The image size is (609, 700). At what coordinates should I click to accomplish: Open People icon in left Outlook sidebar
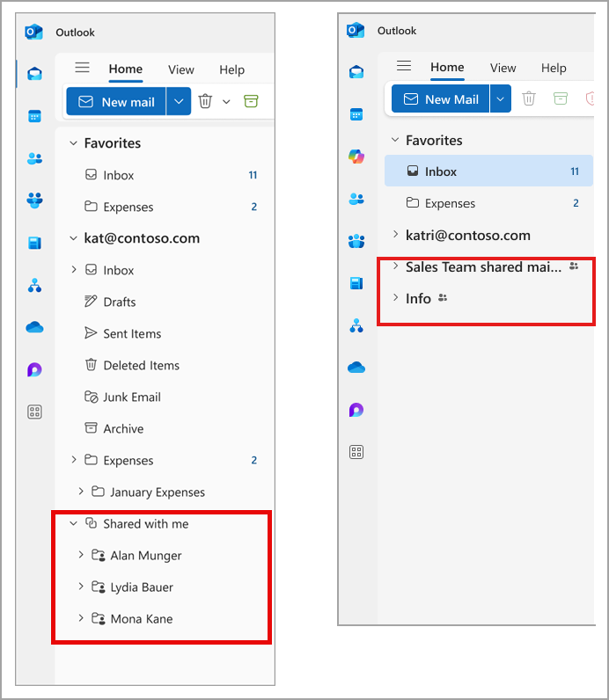[34, 158]
